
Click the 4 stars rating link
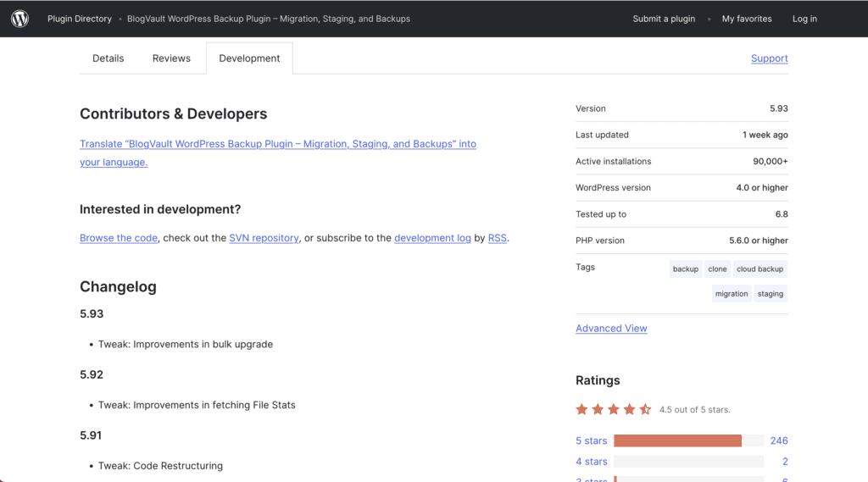(591, 462)
